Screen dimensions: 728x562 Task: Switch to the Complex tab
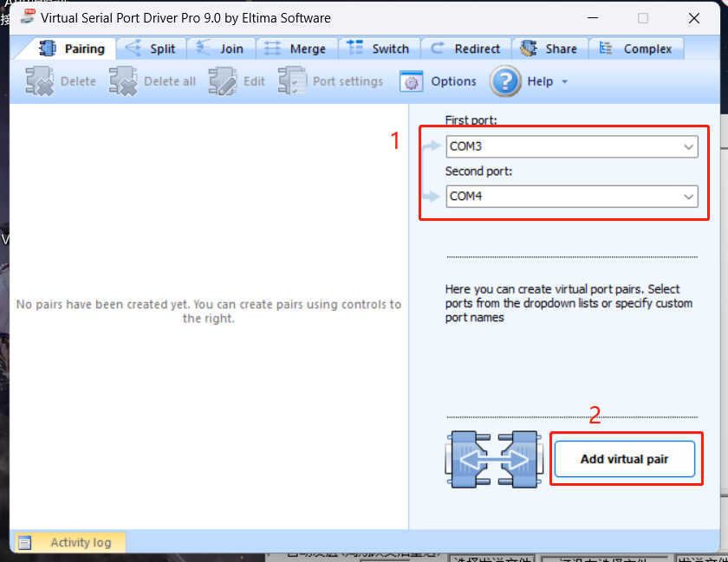point(636,48)
